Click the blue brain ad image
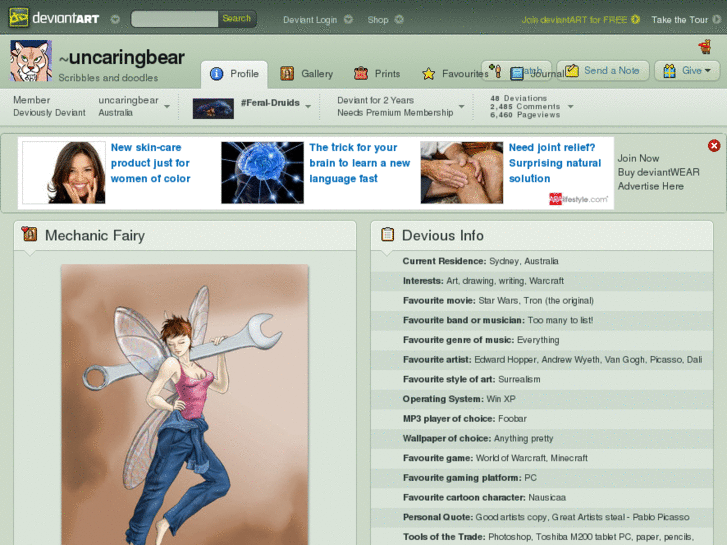The width and height of the screenshot is (727, 545). pyautogui.click(x=262, y=173)
